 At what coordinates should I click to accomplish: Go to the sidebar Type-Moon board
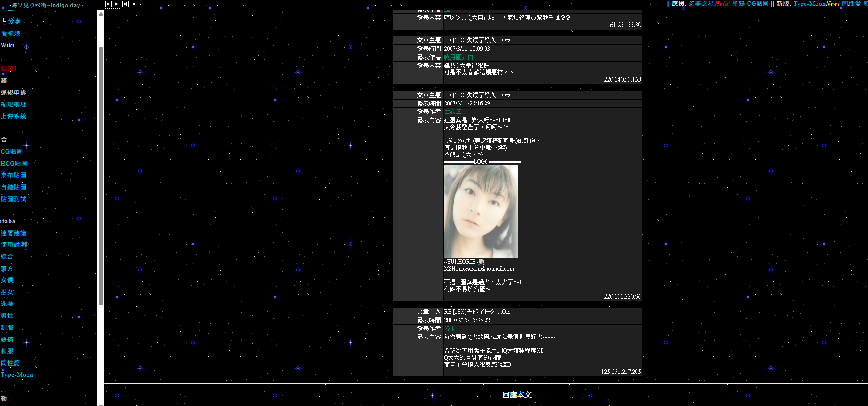click(17, 375)
